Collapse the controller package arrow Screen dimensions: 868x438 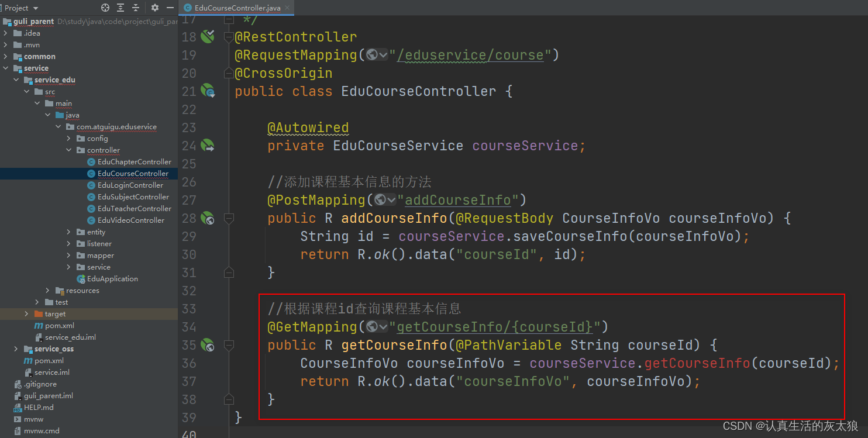69,150
